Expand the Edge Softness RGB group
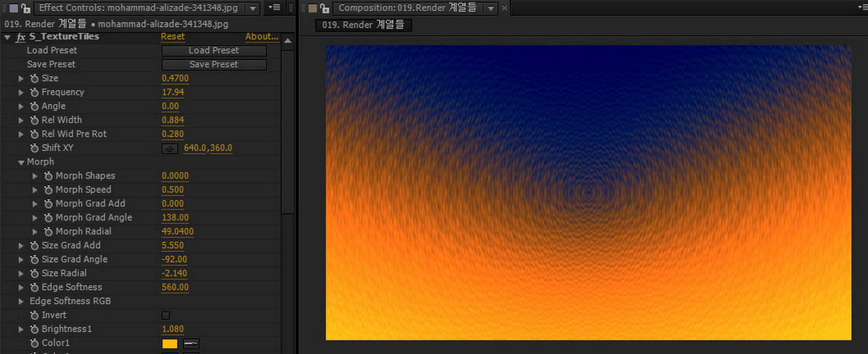 click(x=21, y=301)
